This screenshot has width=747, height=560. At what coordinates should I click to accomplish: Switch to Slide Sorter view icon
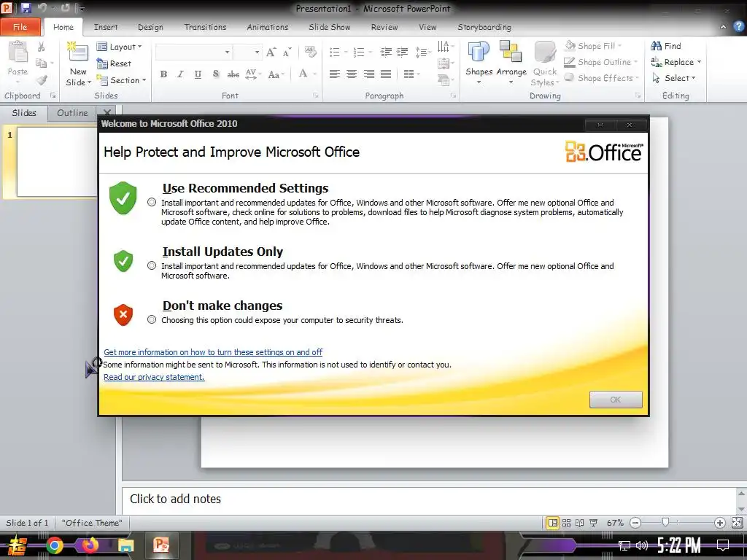coord(566,523)
